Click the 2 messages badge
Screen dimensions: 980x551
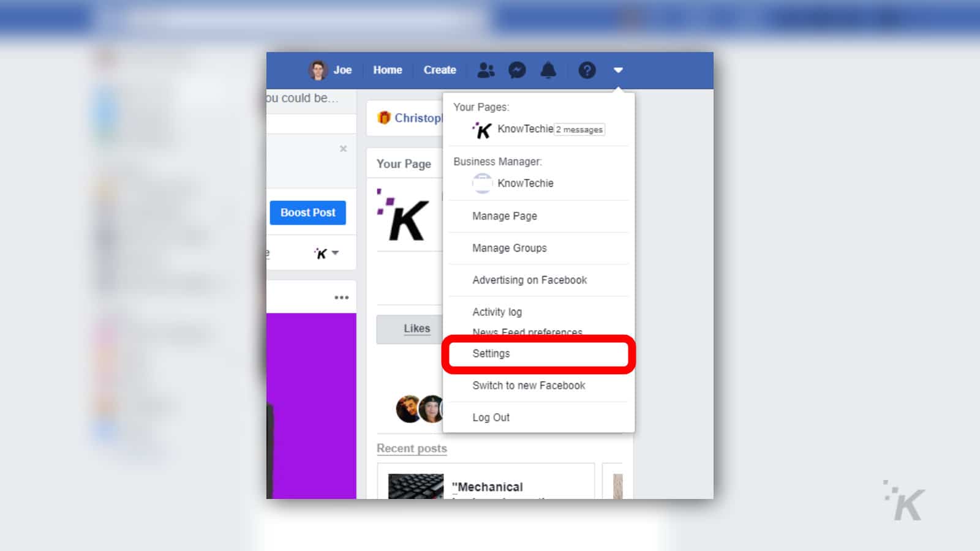[579, 130]
